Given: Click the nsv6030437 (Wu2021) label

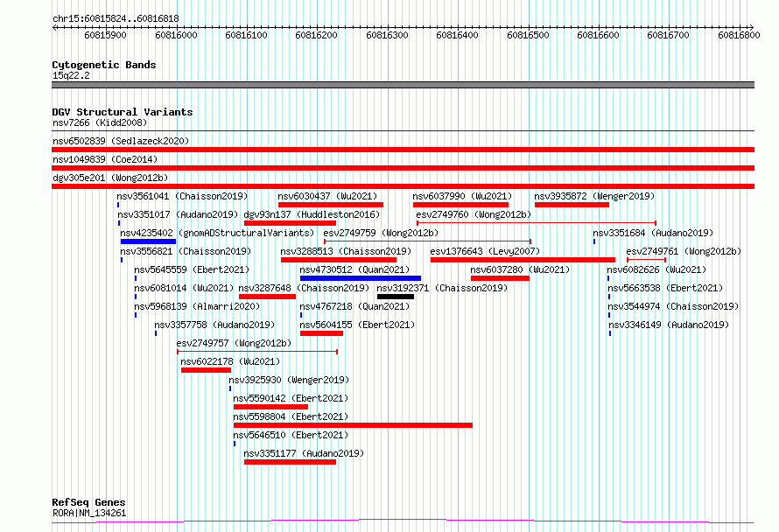Looking at the screenshot, I should click(328, 196).
